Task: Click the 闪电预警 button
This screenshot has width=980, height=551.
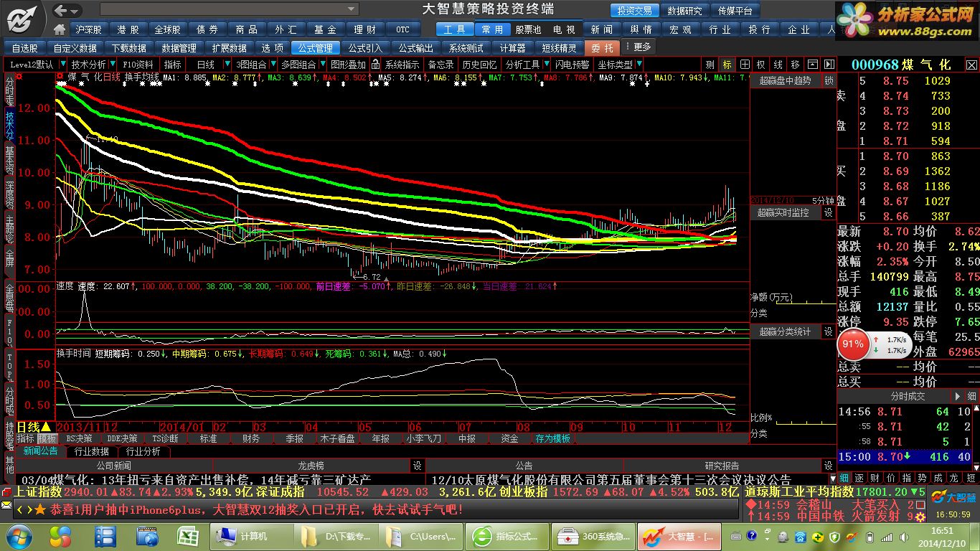Action: point(573,65)
